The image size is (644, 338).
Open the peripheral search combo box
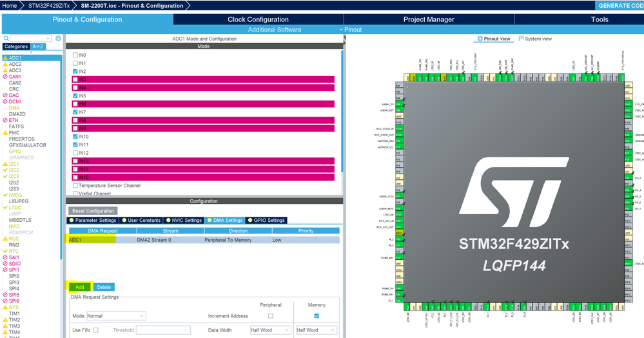point(31,38)
